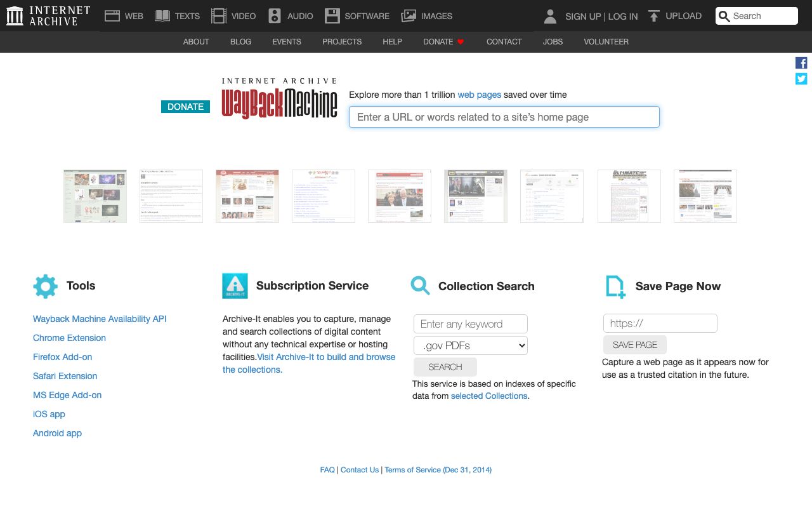Open the Images icon
Image resolution: width=812 pixels, height=508 pixels.
[x=409, y=16]
